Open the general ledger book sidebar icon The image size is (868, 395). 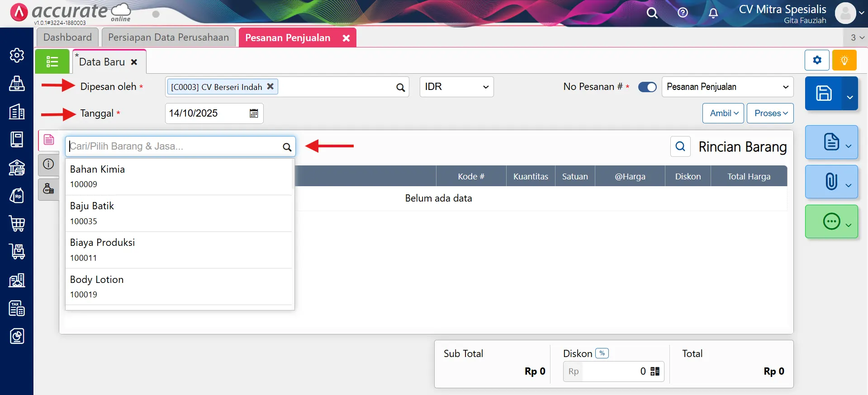click(17, 140)
